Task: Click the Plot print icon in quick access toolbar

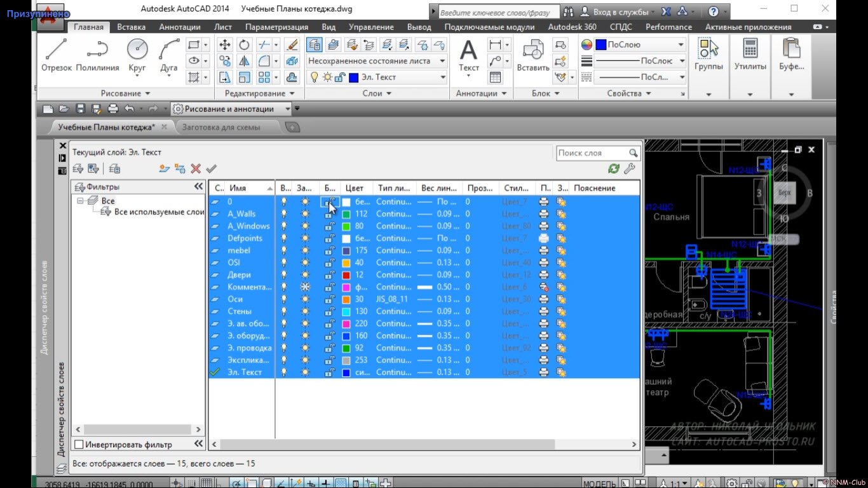Action: [x=113, y=109]
